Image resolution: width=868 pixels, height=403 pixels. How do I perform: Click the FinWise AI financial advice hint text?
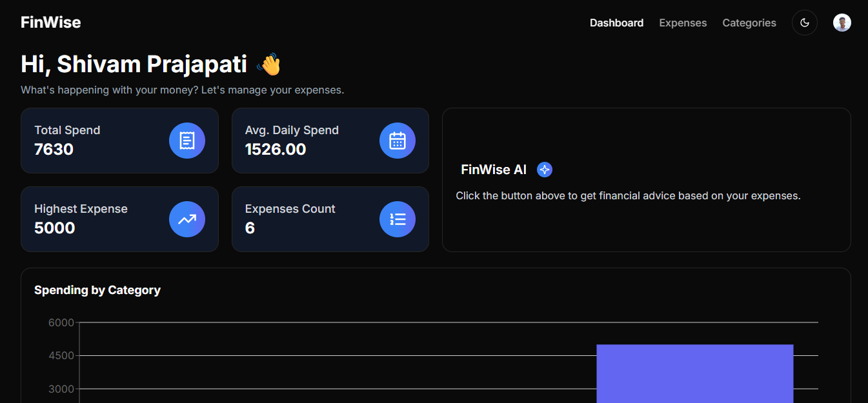pyautogui.click(x=628, y=195)
